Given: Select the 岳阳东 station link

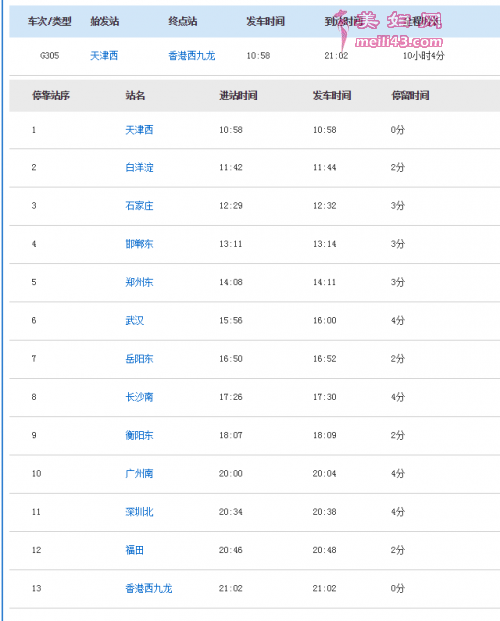Looking at the screenshot, I should 139,359.
